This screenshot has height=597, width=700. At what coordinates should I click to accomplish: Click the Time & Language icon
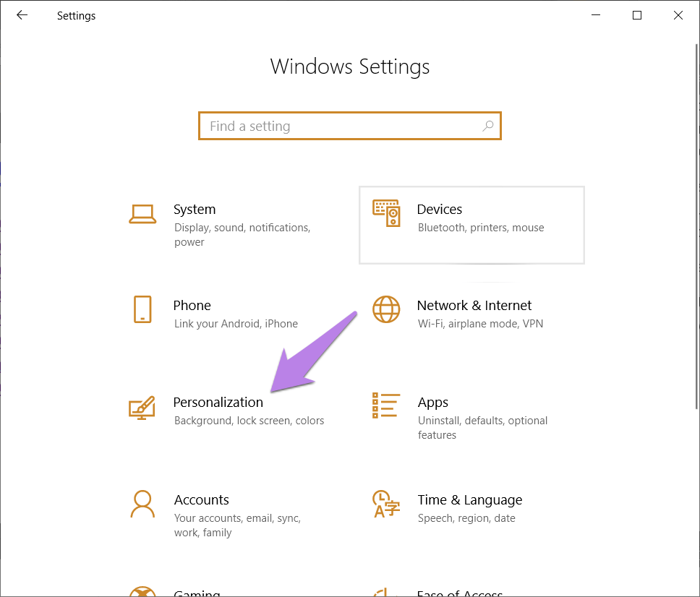click(386, 504)
